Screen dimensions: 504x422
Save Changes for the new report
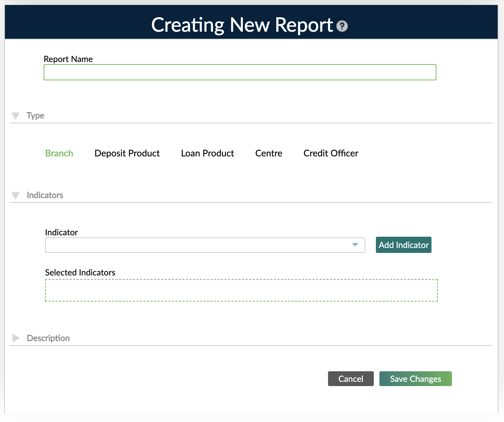[415, 379]
